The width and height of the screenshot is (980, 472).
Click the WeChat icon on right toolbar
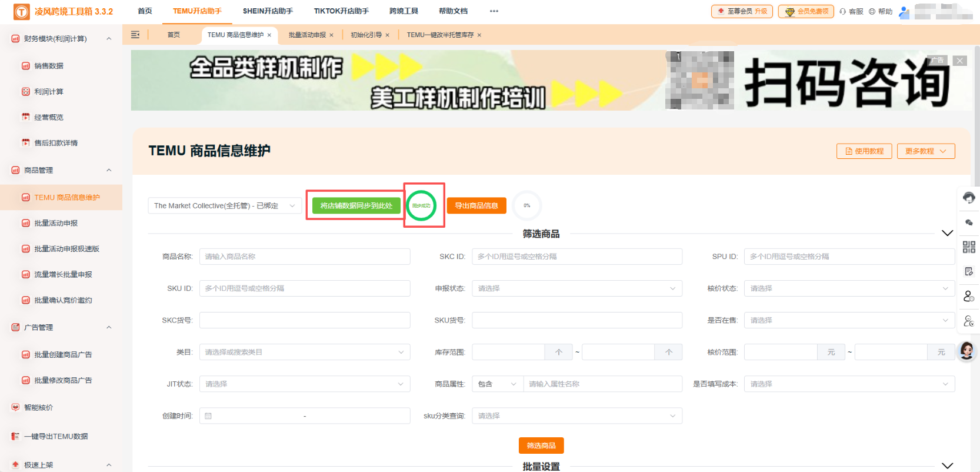tap(969, 222)
